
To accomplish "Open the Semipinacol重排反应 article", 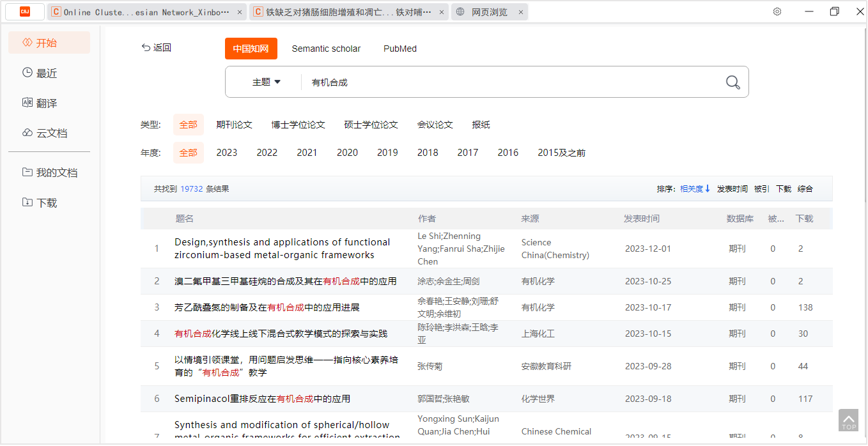I will [x=262, y=399].
